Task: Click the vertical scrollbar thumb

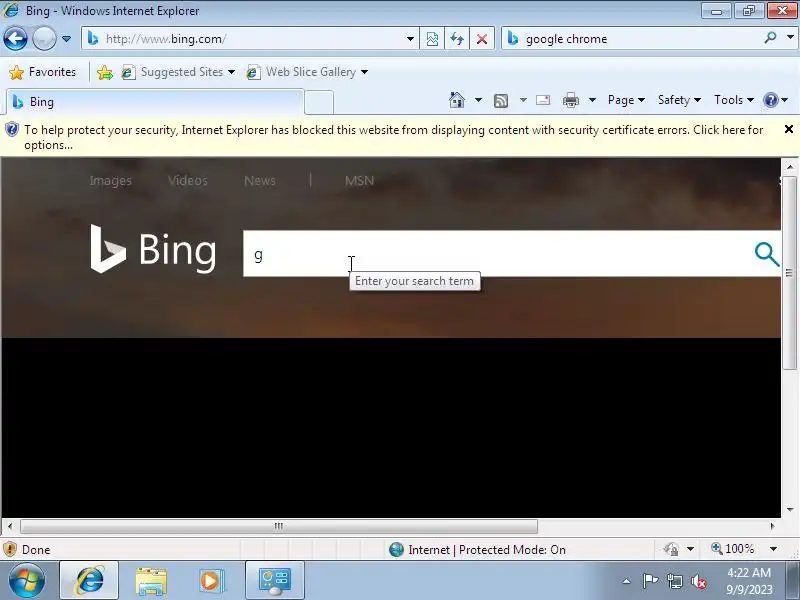Action: click(790, 273)
